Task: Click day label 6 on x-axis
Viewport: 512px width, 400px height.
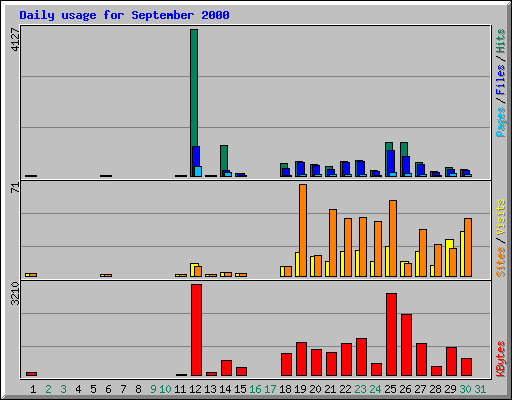Action: (108, 389)
